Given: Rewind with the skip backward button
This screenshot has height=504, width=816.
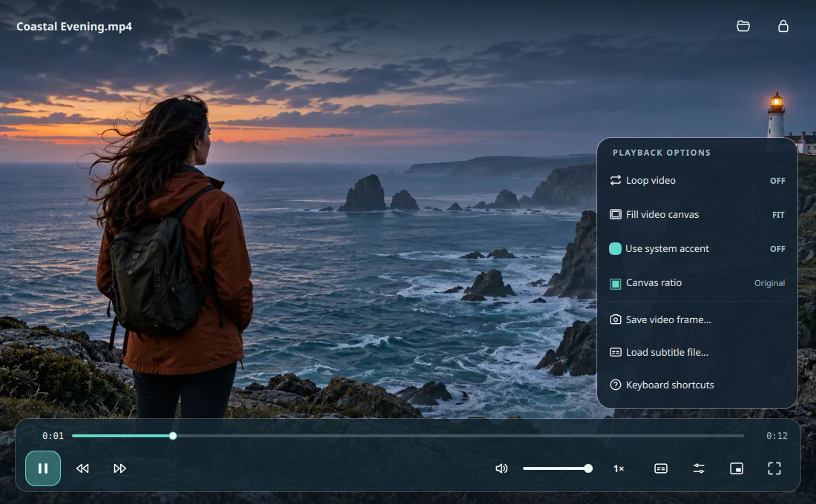Looking at the screenshot, I should tap(82, 468).
